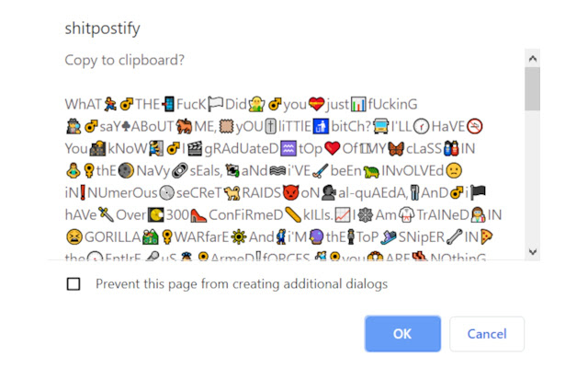
Task: Click the pizza slice emoji
Action: tap(487, 237)
